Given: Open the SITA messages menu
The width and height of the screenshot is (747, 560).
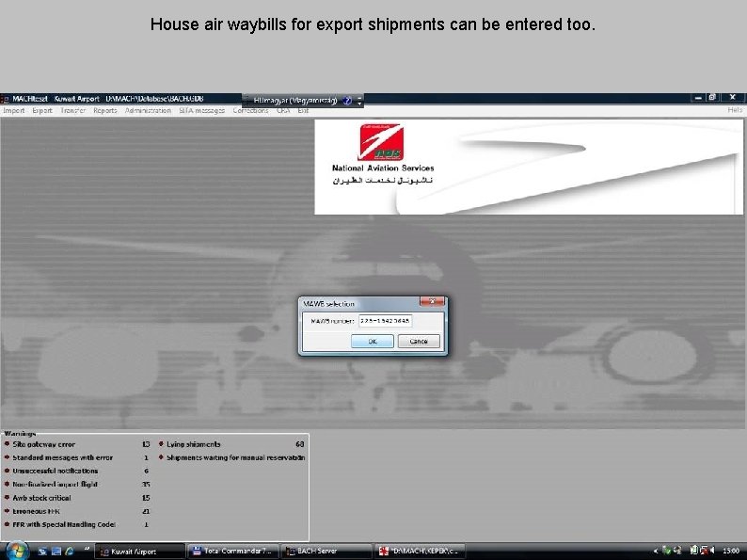Looking at the screenshot, I should [202, 110].
